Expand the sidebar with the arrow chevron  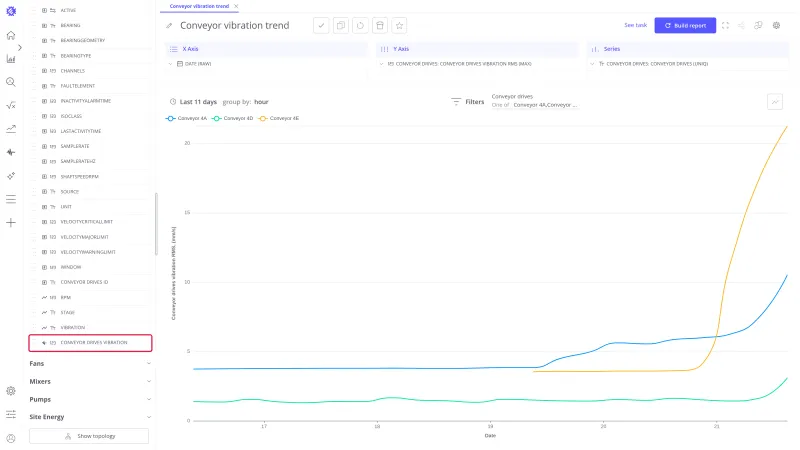pyautogui.click(x=19, y=47)
